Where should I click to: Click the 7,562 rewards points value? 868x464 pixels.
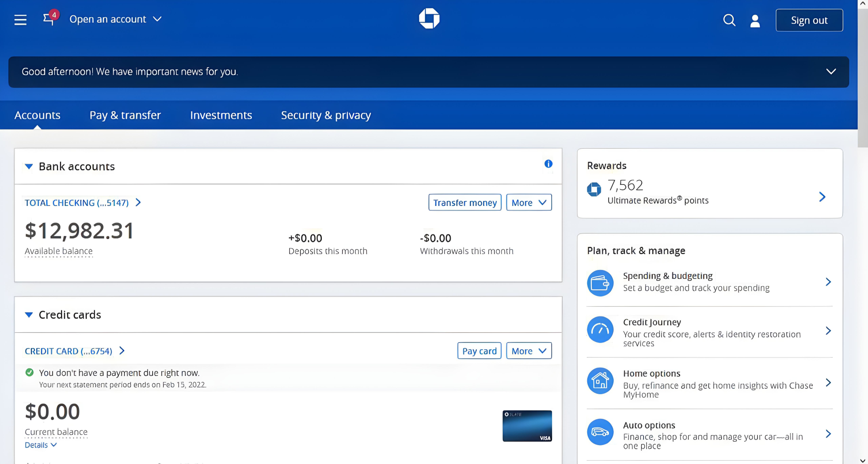625,185
